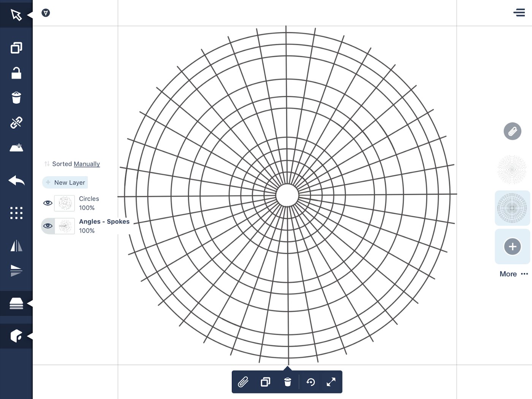This screenshot has width=532, height=399.
Task: Select the faint dotted polar grid thumbnail
Action: tap(512, 169)
